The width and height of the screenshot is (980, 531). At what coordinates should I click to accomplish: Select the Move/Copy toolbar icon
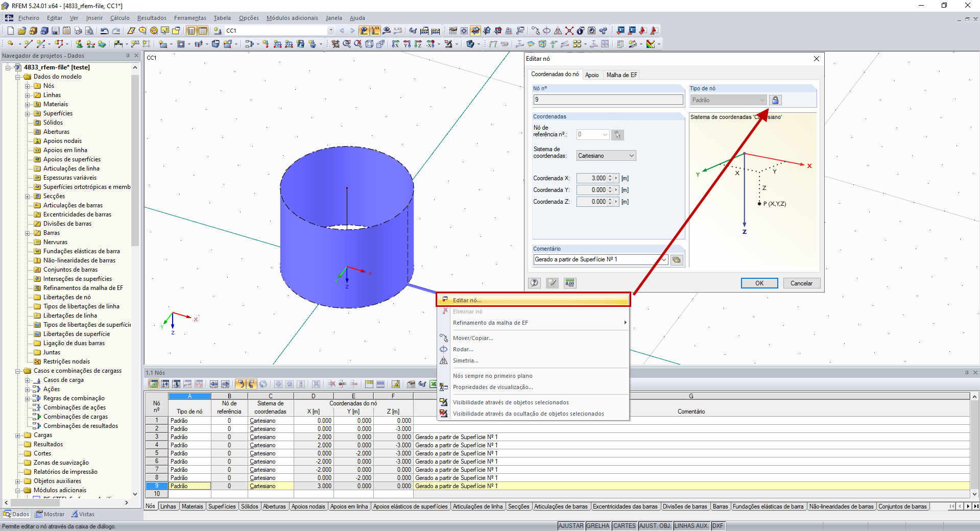(535, 31)
